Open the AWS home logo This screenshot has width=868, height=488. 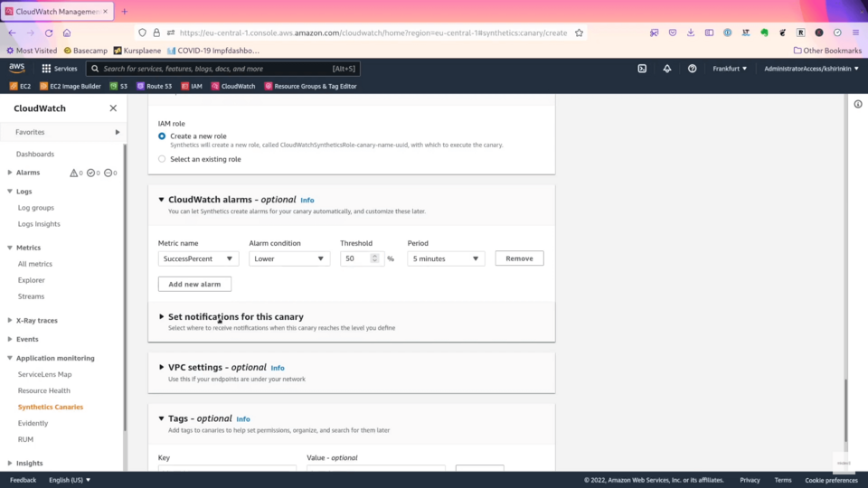click(x=16, y=68)
